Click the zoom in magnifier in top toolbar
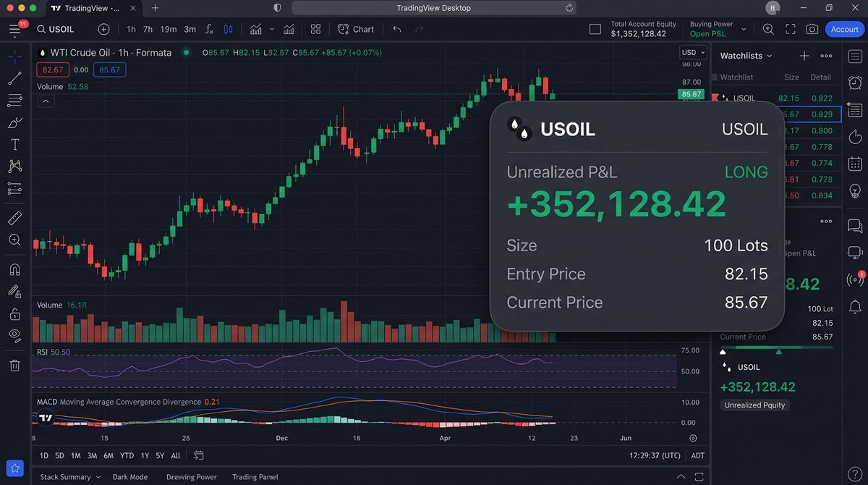868x485 pixels. coord(768,29)
